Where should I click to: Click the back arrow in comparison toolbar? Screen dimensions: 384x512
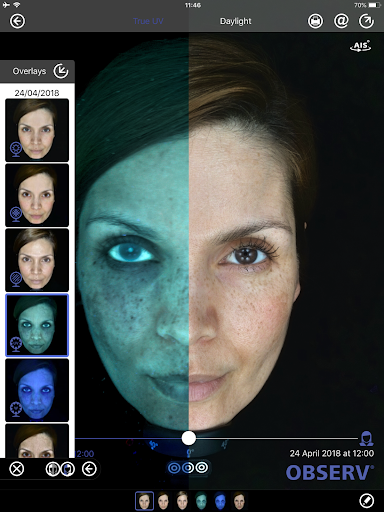(89, 469)
